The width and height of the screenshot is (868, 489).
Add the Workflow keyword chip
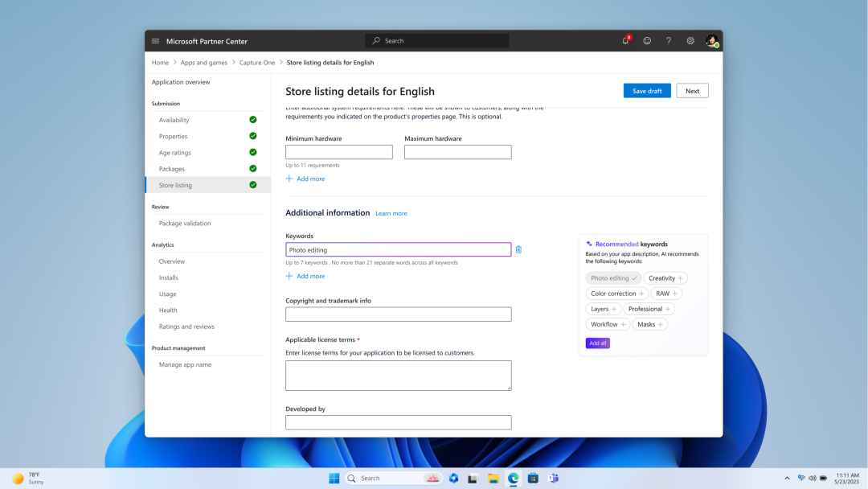[x=608, y=324]
